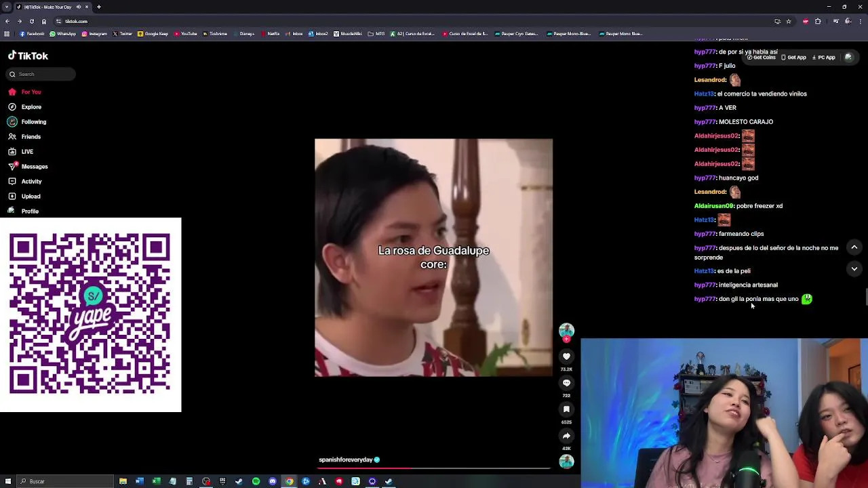The height and width of the screenshot is (488, 868).
Task: Share the video using arrow icon
Action: tap(566, 436)
